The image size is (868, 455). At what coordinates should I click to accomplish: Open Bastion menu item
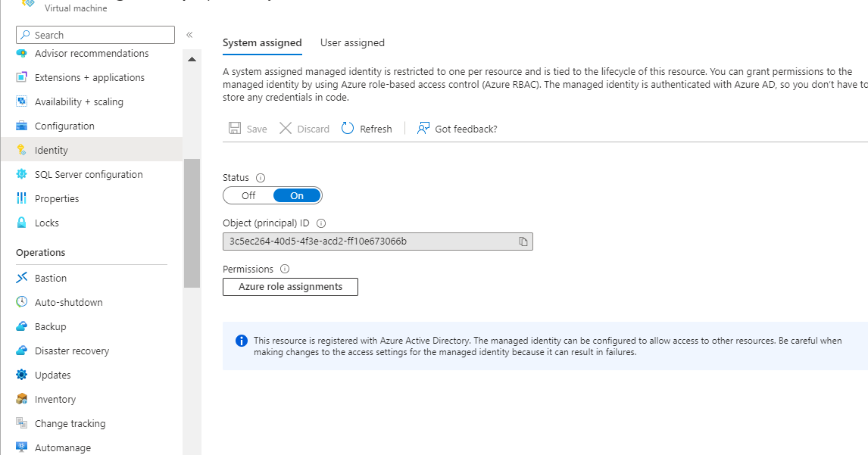[x=92, y=278]
